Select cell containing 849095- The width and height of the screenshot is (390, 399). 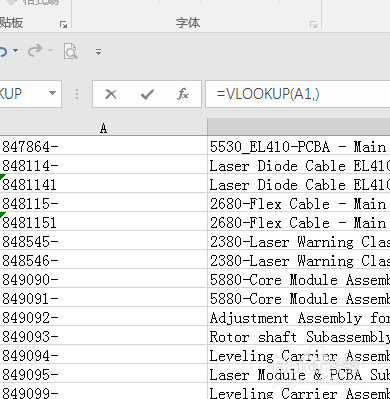[103, 373]
